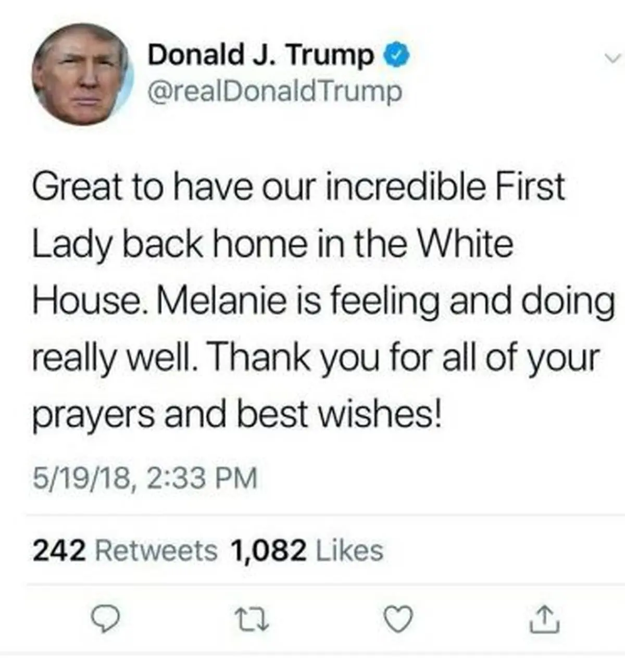Click the 5/19/18 date in the timestamp
Viewport: 625px width, 672px height.
click(81, 478)
